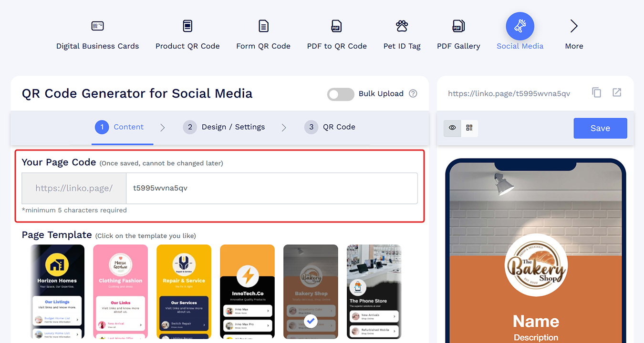The width and height of the screenshot is (644, 343).
Task: Select the Social Media megaphone icon
Action: (x=520, y=26)
